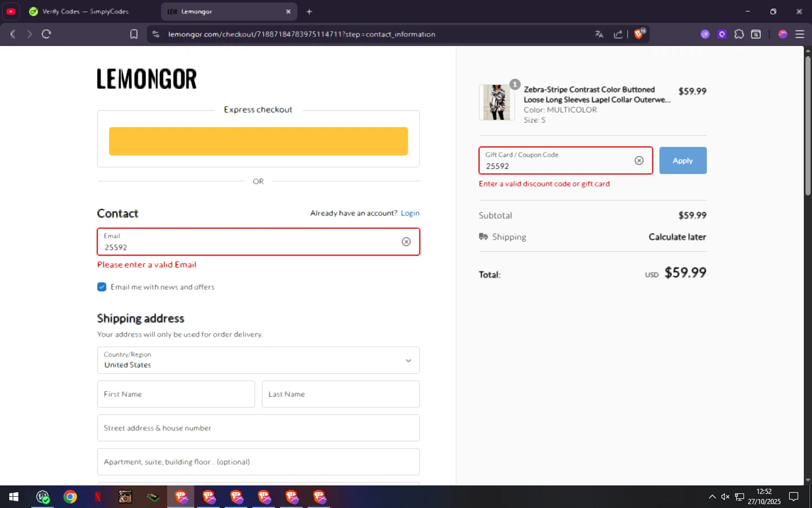Reload the Lemongor checkout page
812x508 pixels.
pyautogui.click(x=47, y=34)
